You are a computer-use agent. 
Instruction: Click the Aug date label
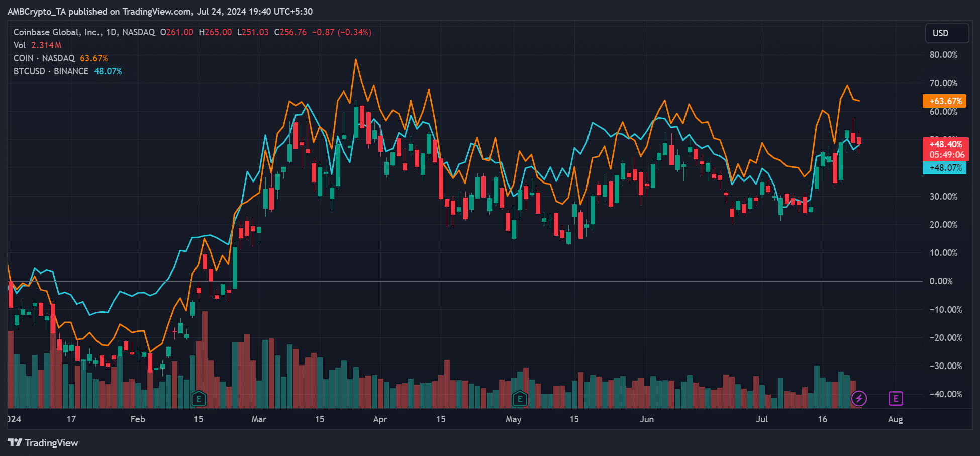pos(896,419)
